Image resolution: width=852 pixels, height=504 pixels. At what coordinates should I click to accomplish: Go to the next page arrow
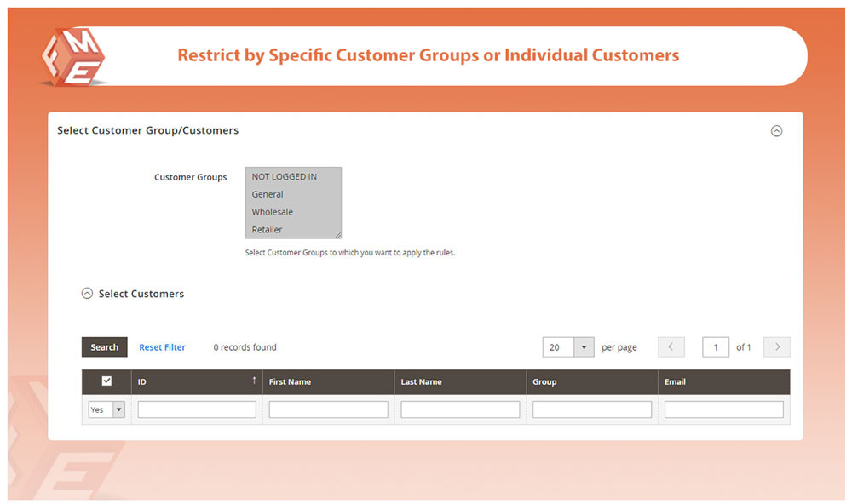pos(776,347)
